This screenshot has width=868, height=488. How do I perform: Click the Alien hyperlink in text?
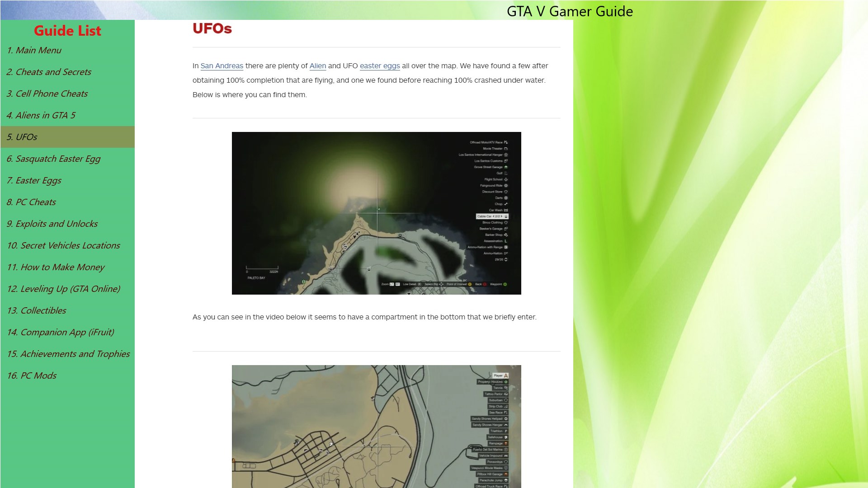317,66
